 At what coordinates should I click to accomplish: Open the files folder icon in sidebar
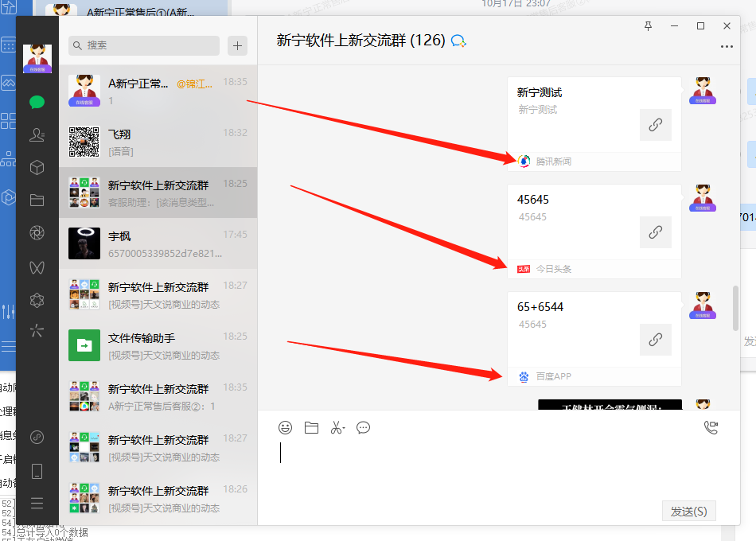point(37,200)
